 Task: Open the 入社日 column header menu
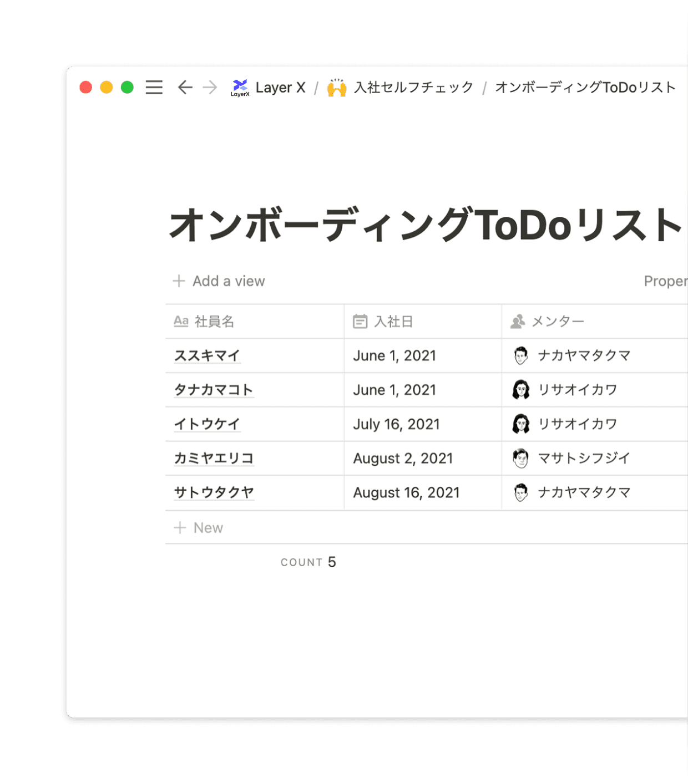(393, 322)
